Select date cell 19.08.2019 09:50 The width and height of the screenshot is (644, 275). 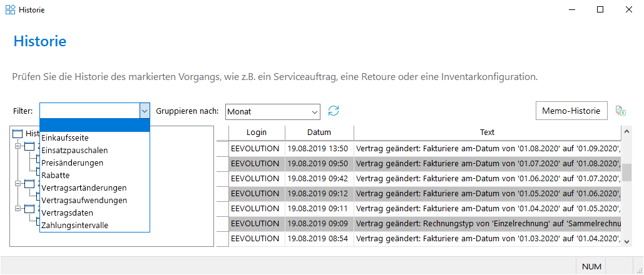click(x=320, y=163)
